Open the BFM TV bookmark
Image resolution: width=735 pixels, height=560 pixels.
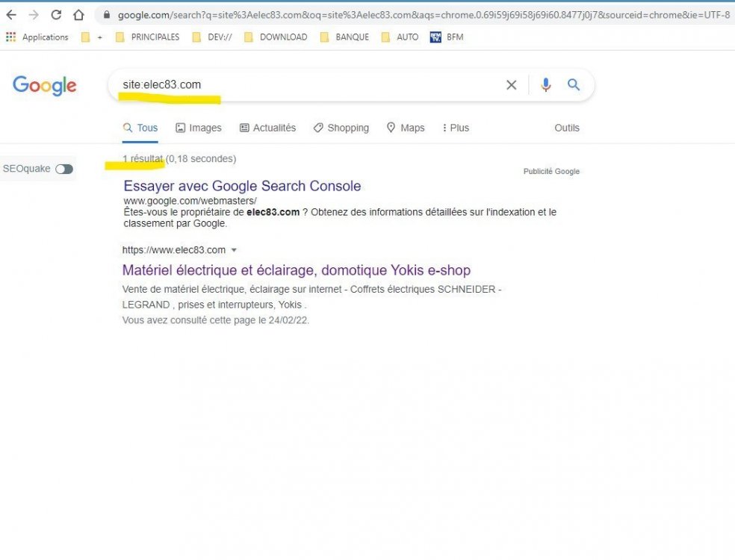click(x=447, y=37)
